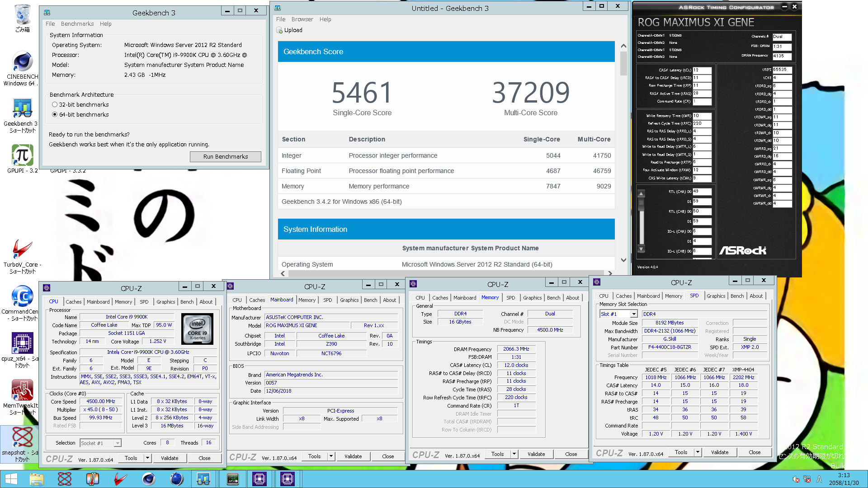The height and width of the screenshot is (488, 868).
Task: Click the red TurboV icon in the taskbar
Action: pyautogui.click(x=121, y=479)
